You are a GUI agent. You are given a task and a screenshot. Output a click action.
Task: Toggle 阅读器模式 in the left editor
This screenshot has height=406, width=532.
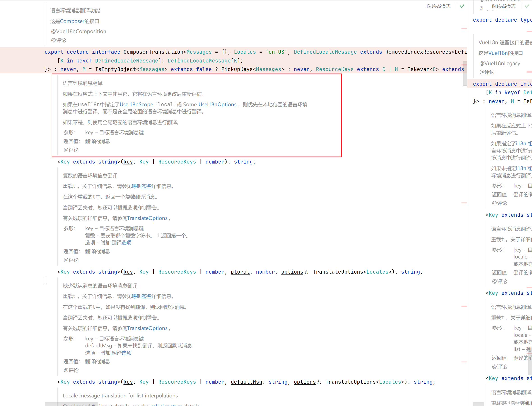(438, 6)
